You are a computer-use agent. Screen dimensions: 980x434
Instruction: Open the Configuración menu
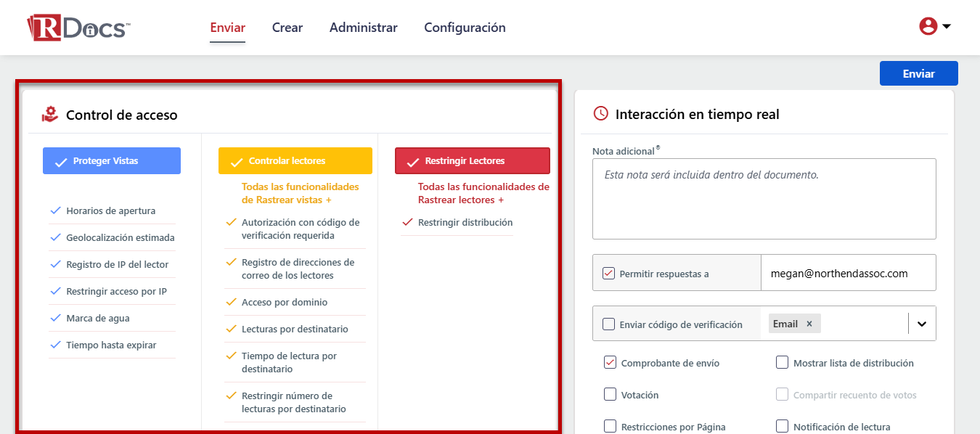pyautogui.click(x=465, y=28)
